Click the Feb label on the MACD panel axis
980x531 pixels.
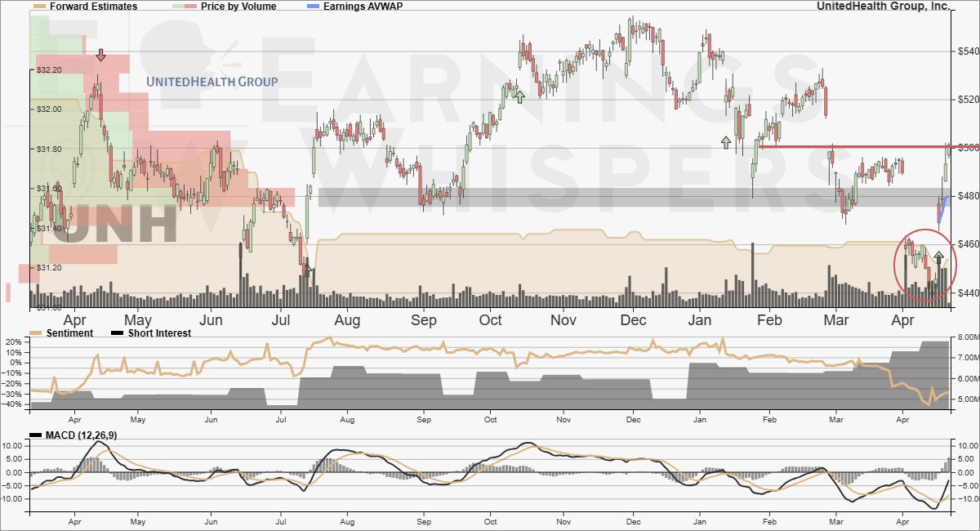coord(770,521)
